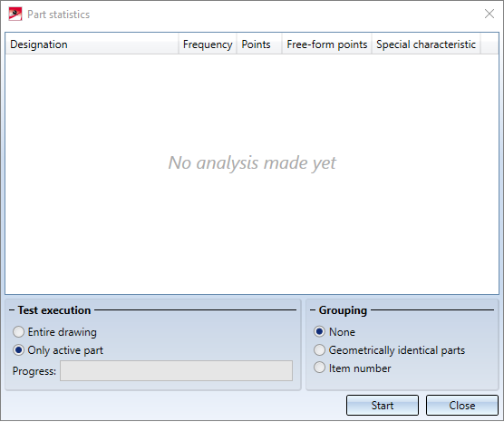Click the Part statistics application icon
Screen dimensions: 504x422
[x=15, y=15]
